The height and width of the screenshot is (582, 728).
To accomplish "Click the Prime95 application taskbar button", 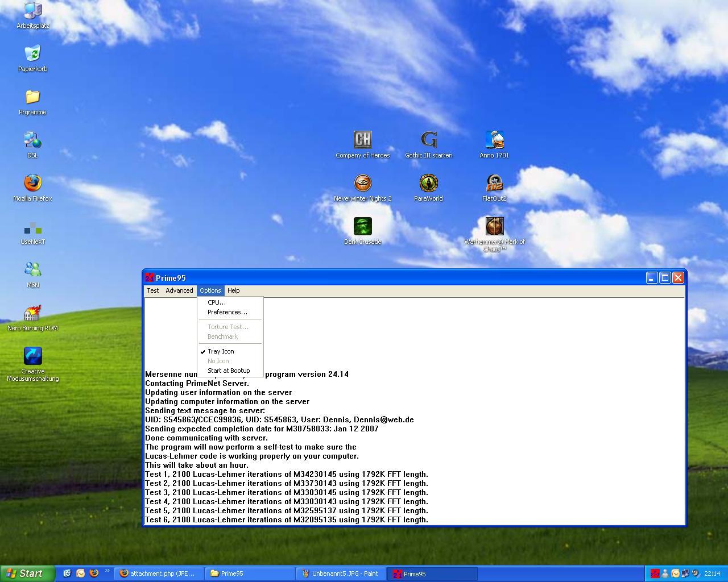I will point(432,573).
